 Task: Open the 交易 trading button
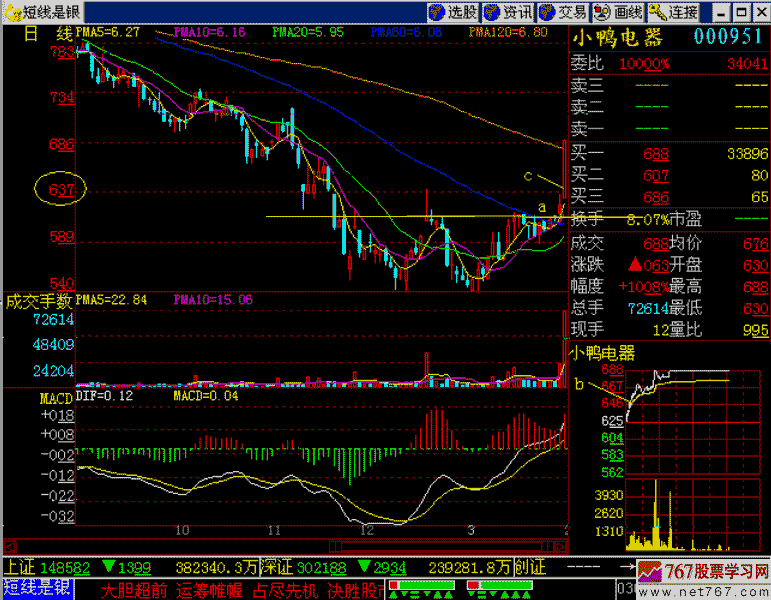[x=563, y=12]
